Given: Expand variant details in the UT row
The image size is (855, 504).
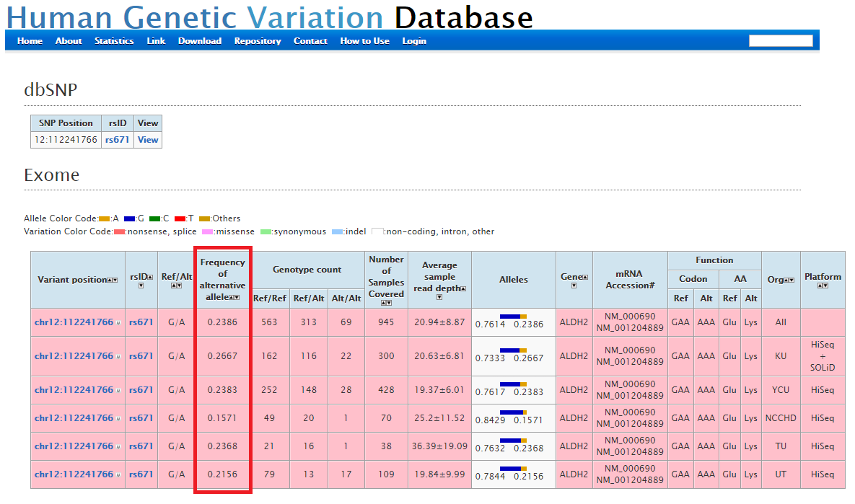Looking at the screenshot, I should tap(118, 475).
